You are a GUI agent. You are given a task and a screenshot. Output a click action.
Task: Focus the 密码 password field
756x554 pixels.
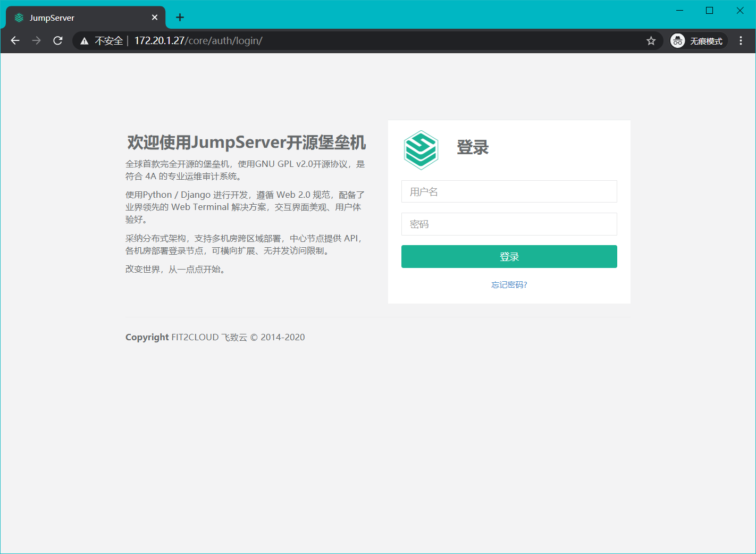pos(509,224)
